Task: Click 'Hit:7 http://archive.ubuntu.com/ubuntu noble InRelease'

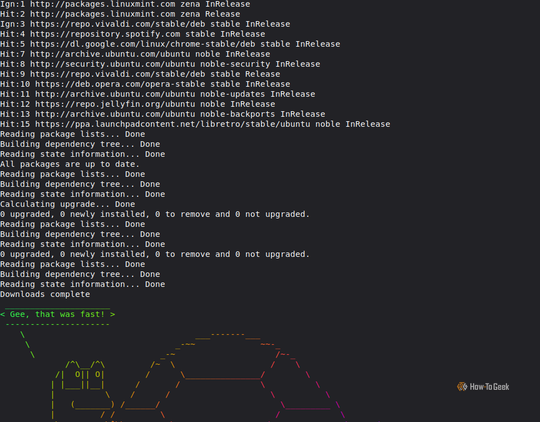Action: tap(135, 54)
